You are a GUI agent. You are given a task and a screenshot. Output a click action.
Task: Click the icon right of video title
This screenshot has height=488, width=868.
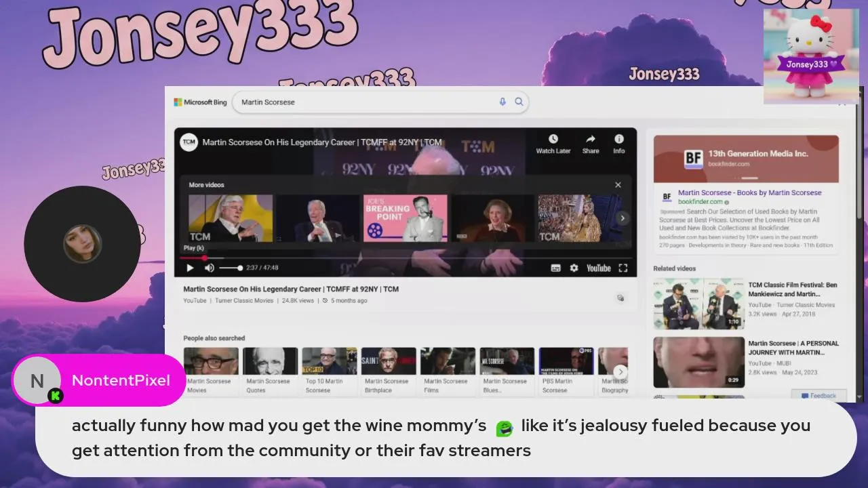620,298
